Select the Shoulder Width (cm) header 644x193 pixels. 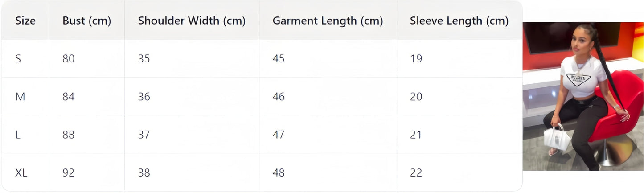point(192,21)
